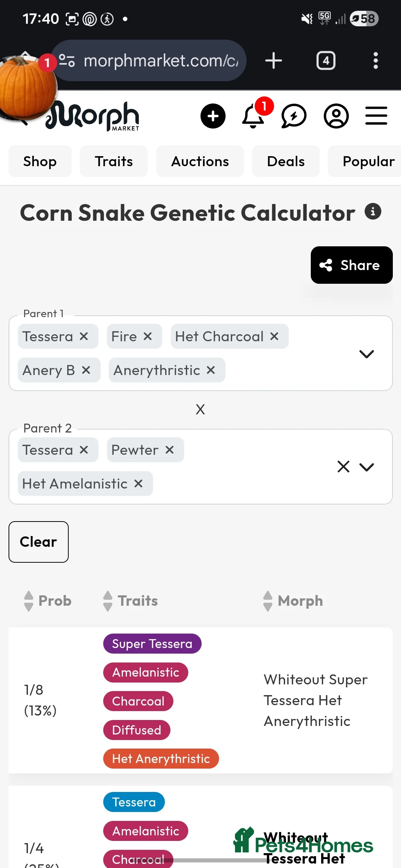Click the Clear button

point(39,542)
